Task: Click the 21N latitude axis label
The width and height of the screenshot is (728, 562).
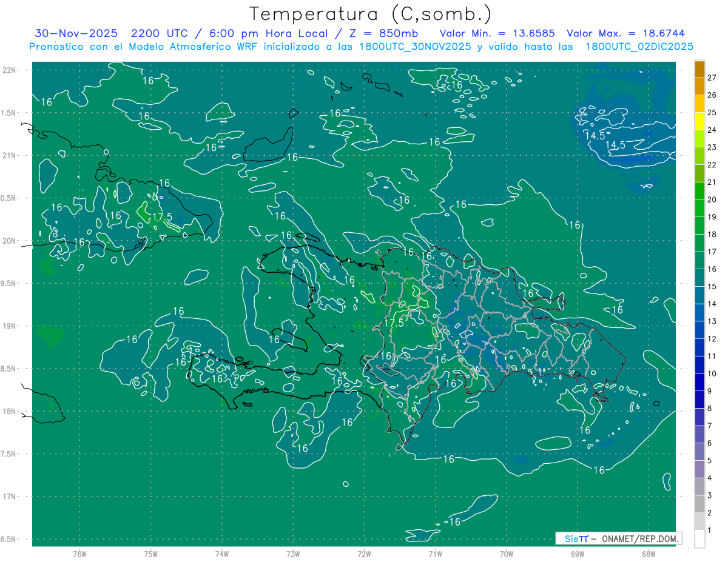Action: [9, 155]
